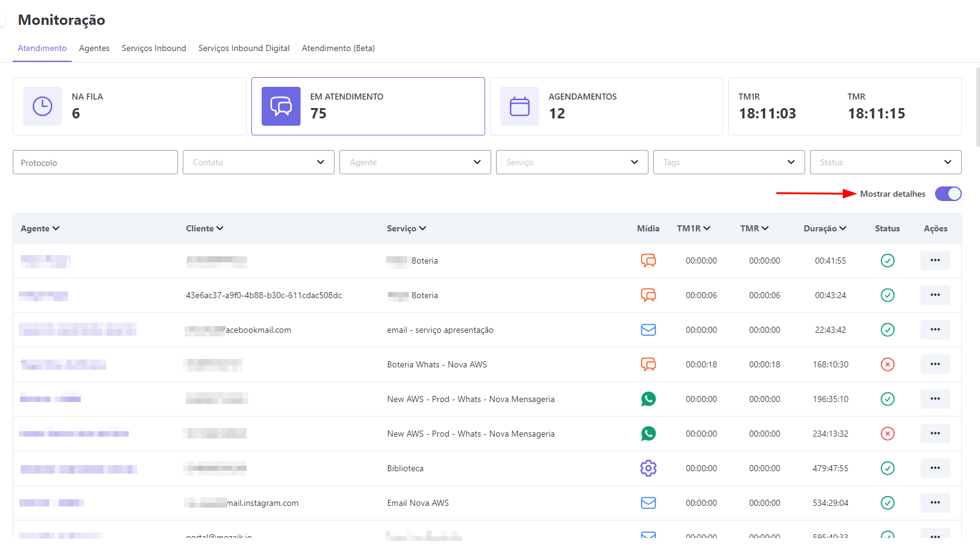
Task: Sort table by Cliente column
Action: 205,228
